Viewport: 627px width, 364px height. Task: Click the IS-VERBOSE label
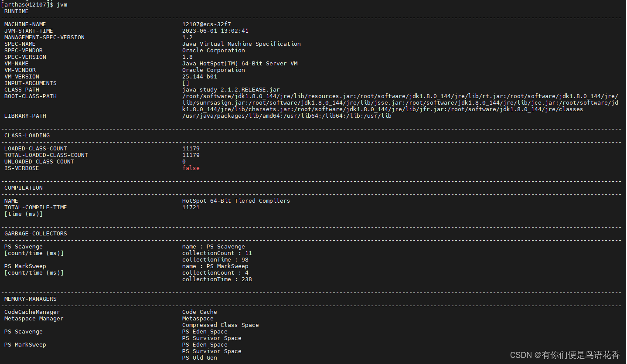[x=22, y=168]
